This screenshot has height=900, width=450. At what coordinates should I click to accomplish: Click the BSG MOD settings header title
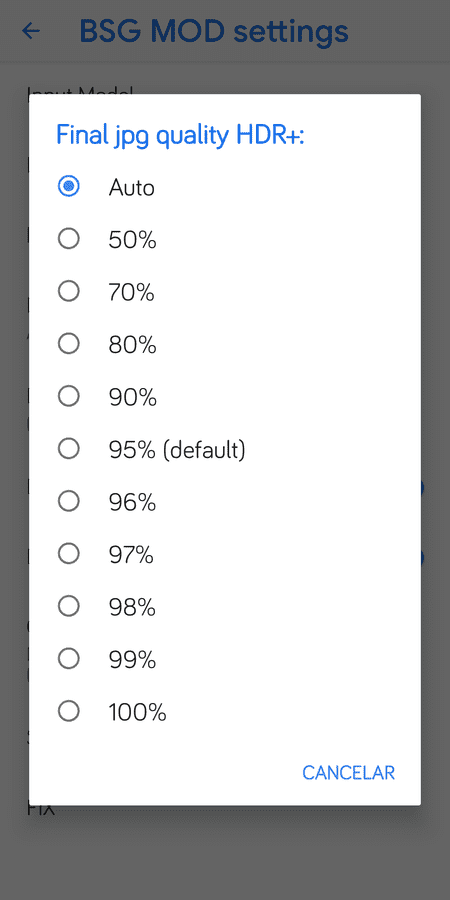click(x=214, y=31)
